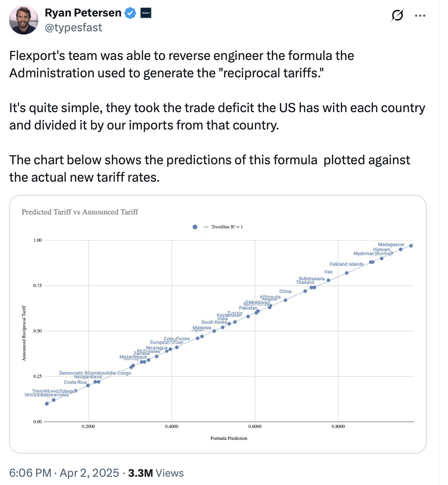Click the Flexport affiliation badge next to the name
The image size is (448, 485).
click(x=145, y=13)
